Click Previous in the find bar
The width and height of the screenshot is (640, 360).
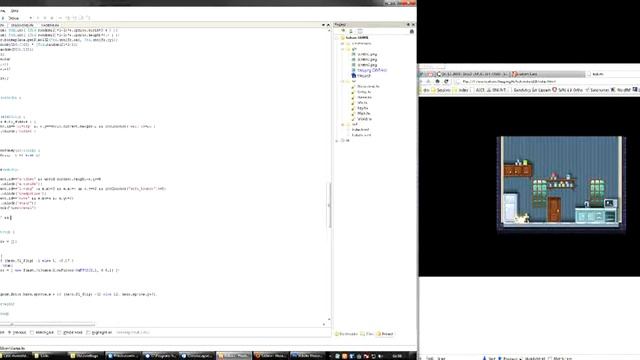[x=18, y=333]
